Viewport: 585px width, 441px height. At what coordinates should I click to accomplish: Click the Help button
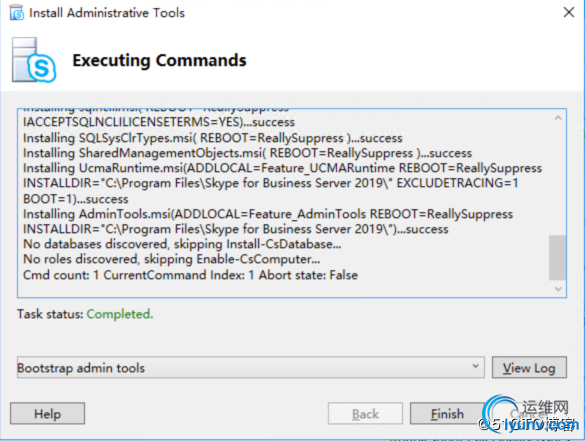[47, 413]
